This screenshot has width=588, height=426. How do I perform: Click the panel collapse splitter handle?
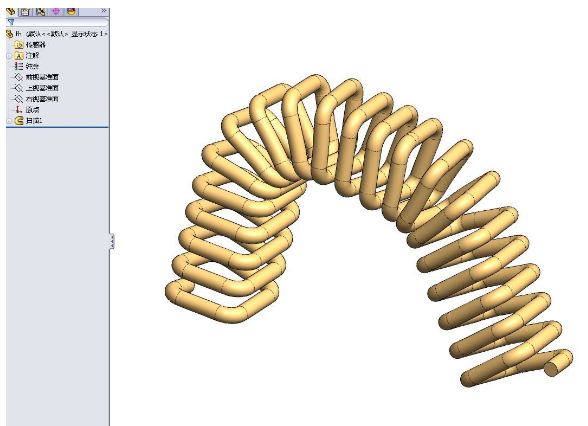[x=112, y=241]
